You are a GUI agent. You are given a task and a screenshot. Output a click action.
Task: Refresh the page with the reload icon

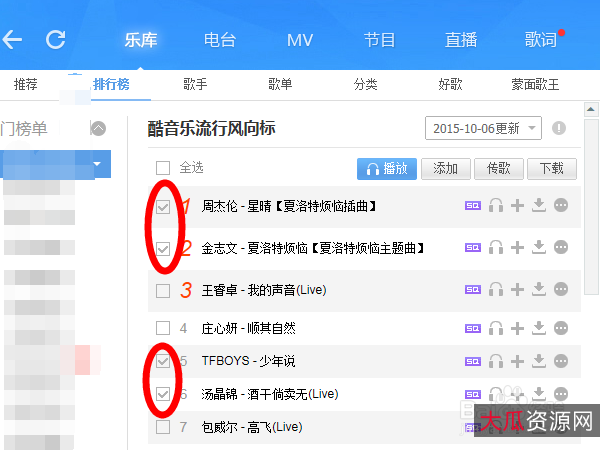tap(56, 39)
